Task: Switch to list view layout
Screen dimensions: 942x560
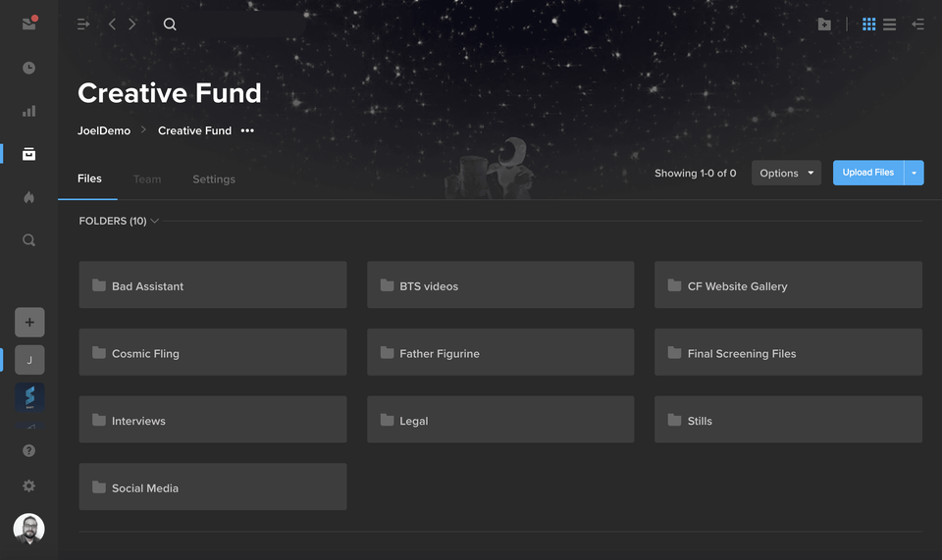Action: coord(889,24)
